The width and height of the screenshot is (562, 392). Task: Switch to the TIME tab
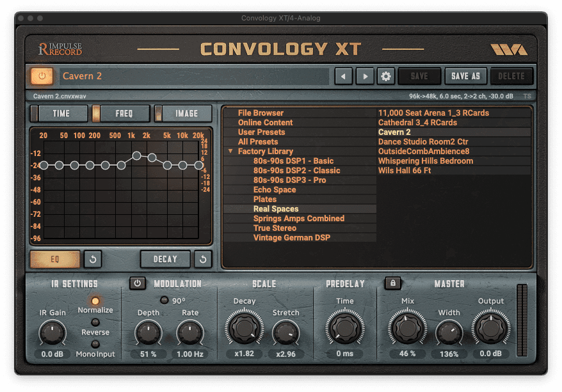click(62, 113)
